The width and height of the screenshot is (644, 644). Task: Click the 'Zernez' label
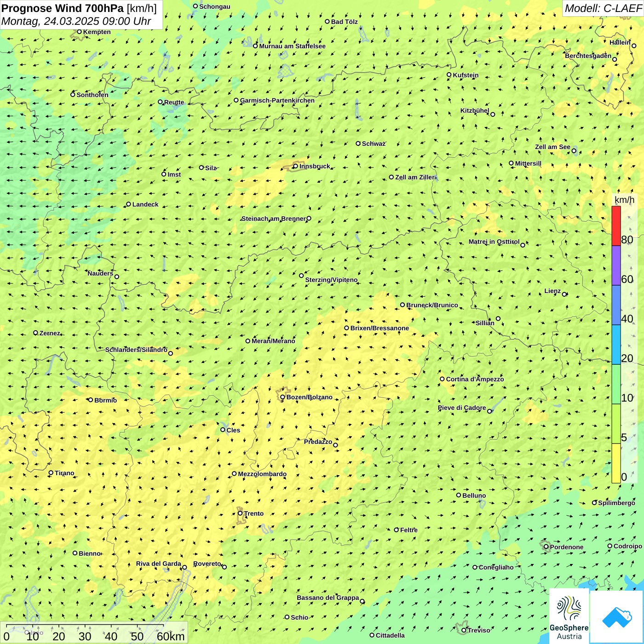click(50, 333)
